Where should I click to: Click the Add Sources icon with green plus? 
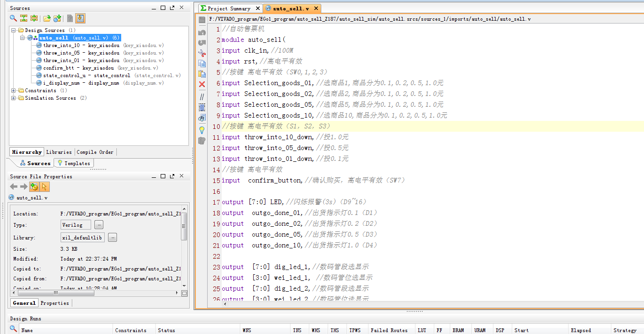(x=57, y=18)
